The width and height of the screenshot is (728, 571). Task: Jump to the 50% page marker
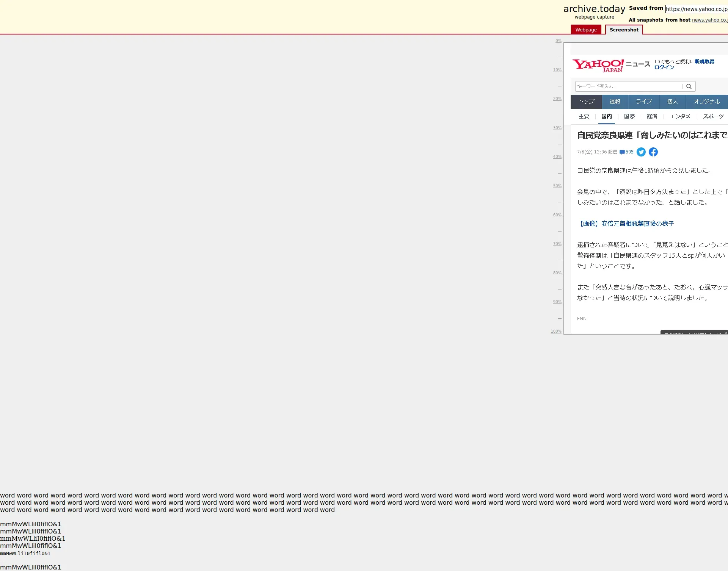[557, 186]
